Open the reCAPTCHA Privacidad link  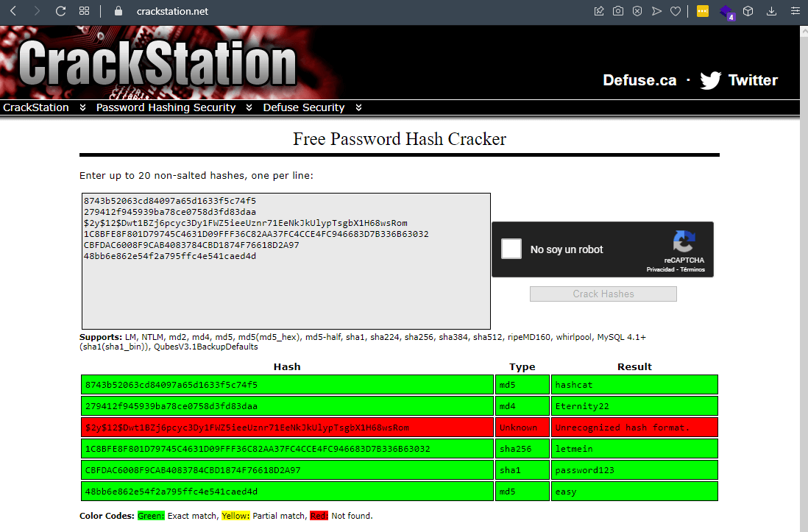coord(662,270)
